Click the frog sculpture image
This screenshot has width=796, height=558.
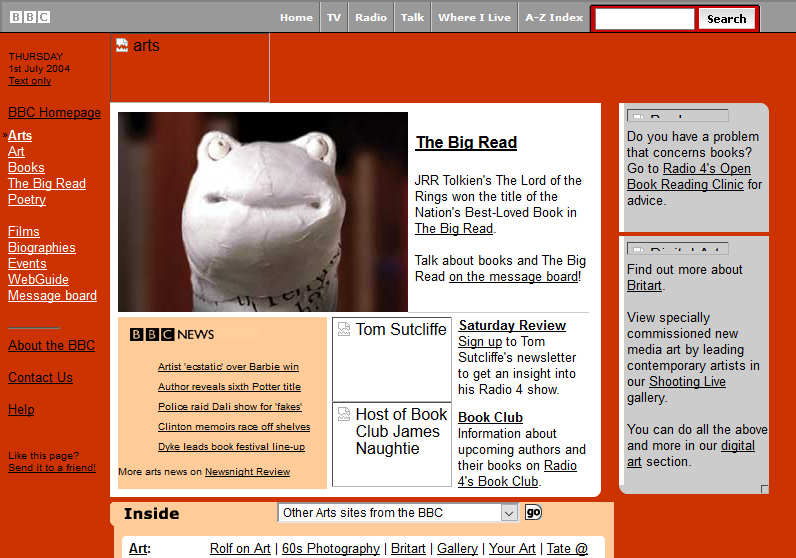(x=263, y=212)
